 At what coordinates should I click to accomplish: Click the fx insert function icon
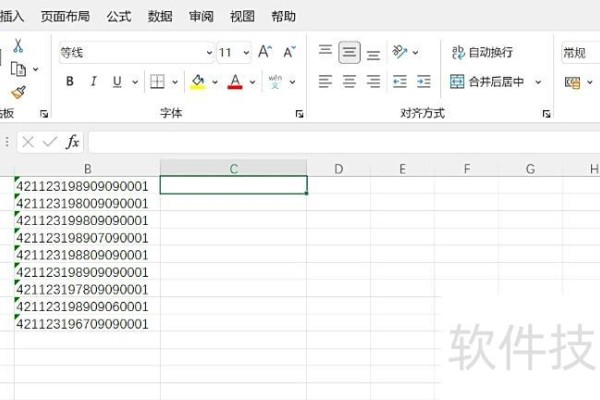[72, 142]
